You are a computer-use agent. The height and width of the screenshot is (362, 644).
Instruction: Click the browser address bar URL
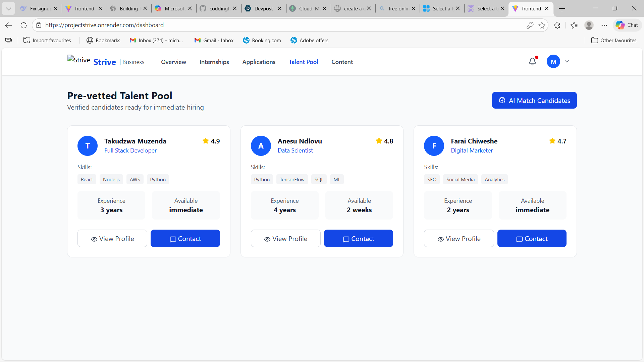coord(104,25)
